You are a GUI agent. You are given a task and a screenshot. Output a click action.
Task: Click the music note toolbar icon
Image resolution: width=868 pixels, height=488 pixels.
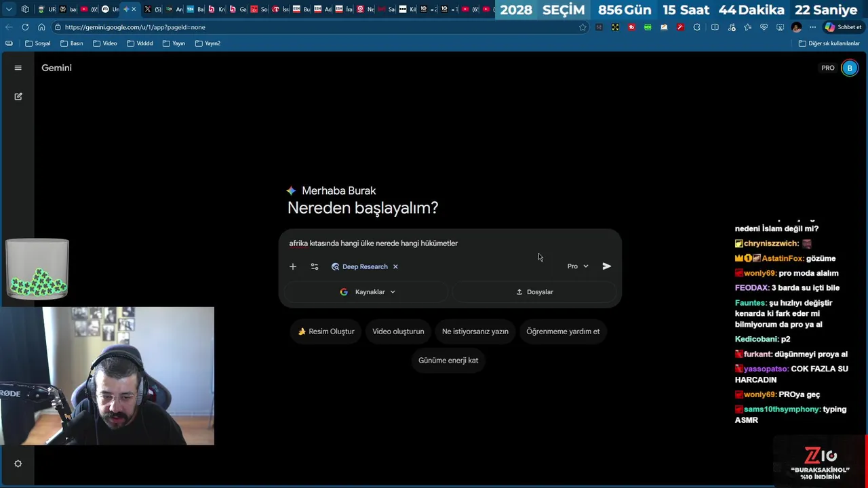tap(731, 27)
